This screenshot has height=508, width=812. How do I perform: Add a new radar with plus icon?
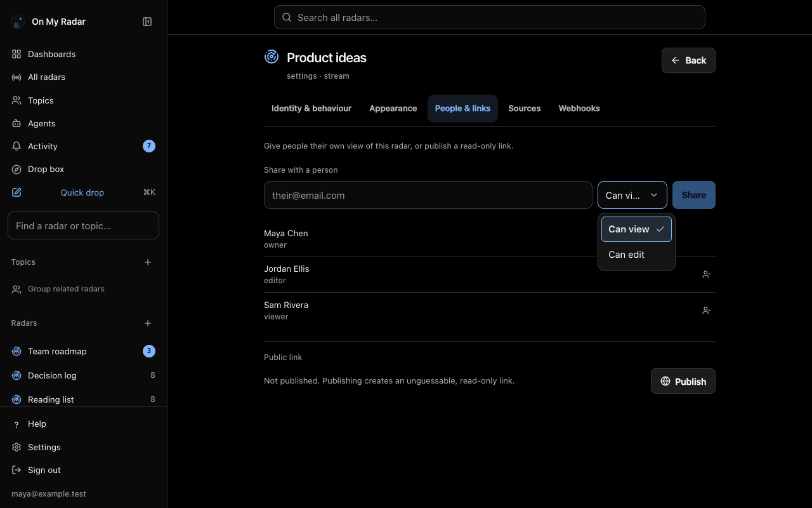click(148, 323)
